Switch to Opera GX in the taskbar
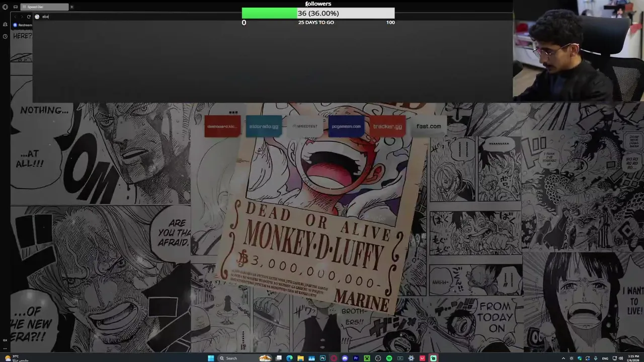This screenshot has width=644, height=362. (334, 358)
